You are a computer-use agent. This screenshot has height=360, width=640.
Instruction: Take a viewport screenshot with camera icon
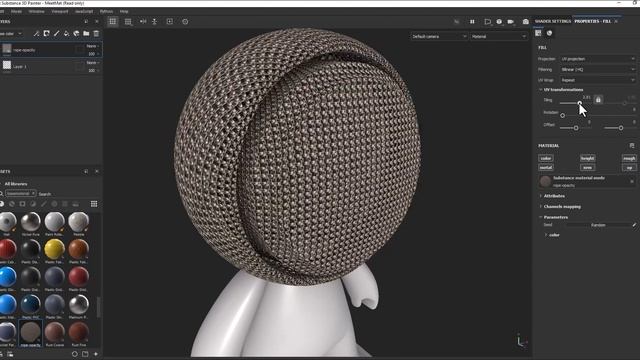526,22
